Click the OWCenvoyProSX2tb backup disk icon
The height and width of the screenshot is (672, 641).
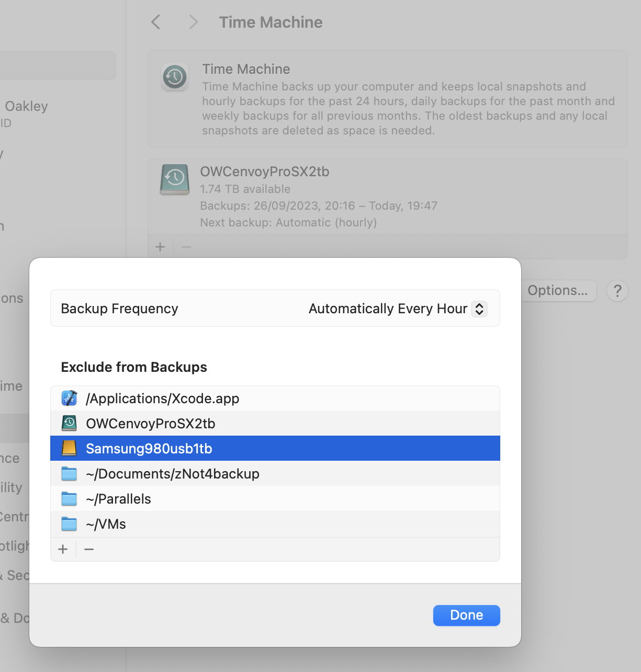click(175, 179)
